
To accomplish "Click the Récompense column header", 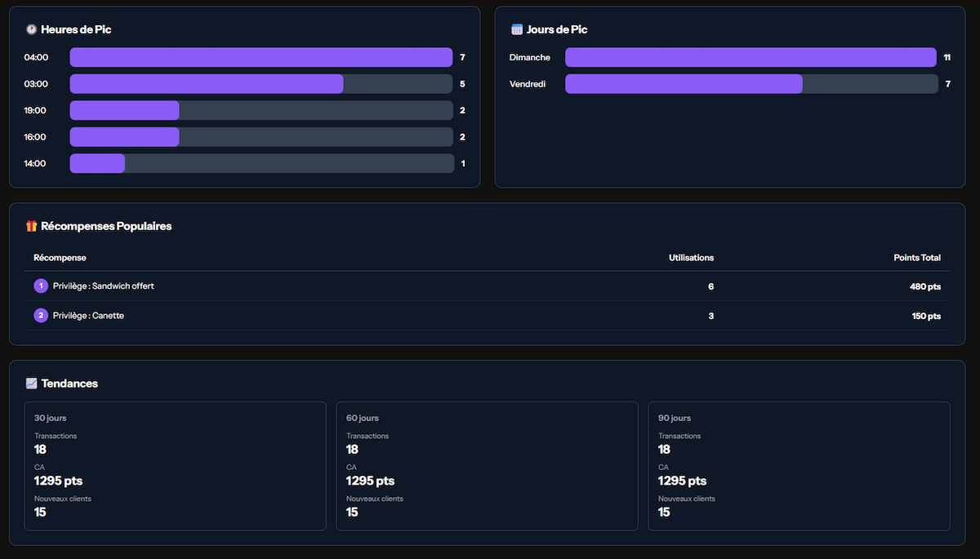I will pos(60,258).
